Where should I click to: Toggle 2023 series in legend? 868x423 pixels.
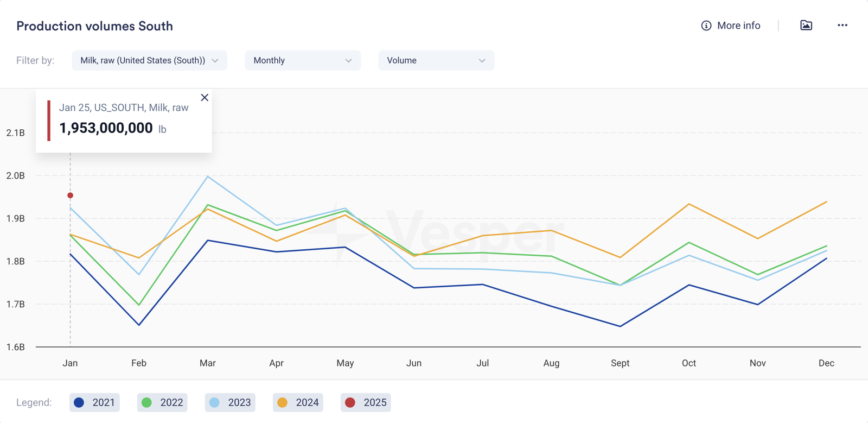(230, 402)
